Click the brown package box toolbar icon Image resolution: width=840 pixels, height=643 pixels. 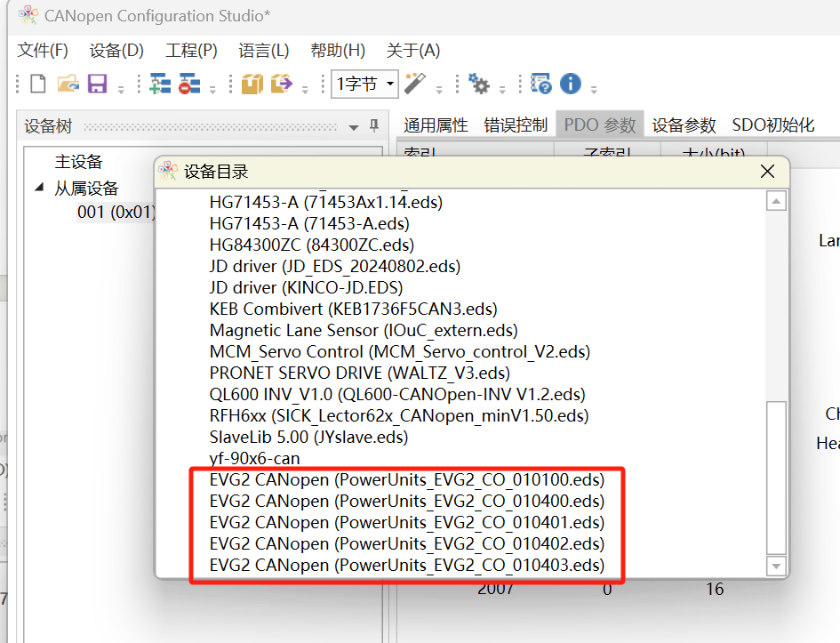252,84
